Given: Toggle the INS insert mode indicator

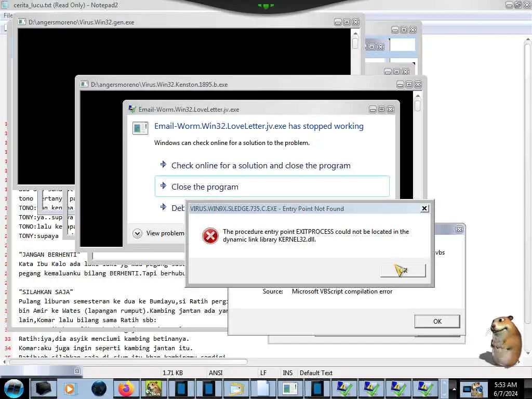Looking at the screenshot, I should coord(287,373).
